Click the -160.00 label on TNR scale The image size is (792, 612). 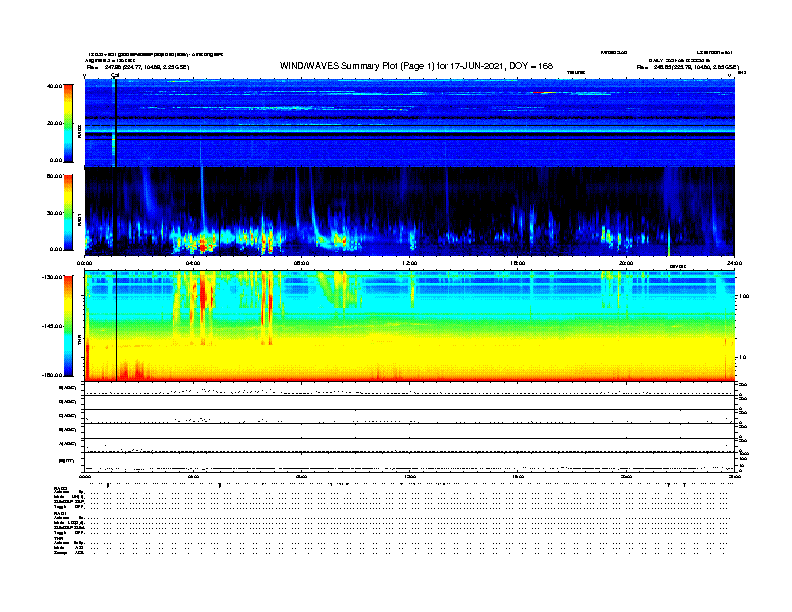tap(53, 375)
